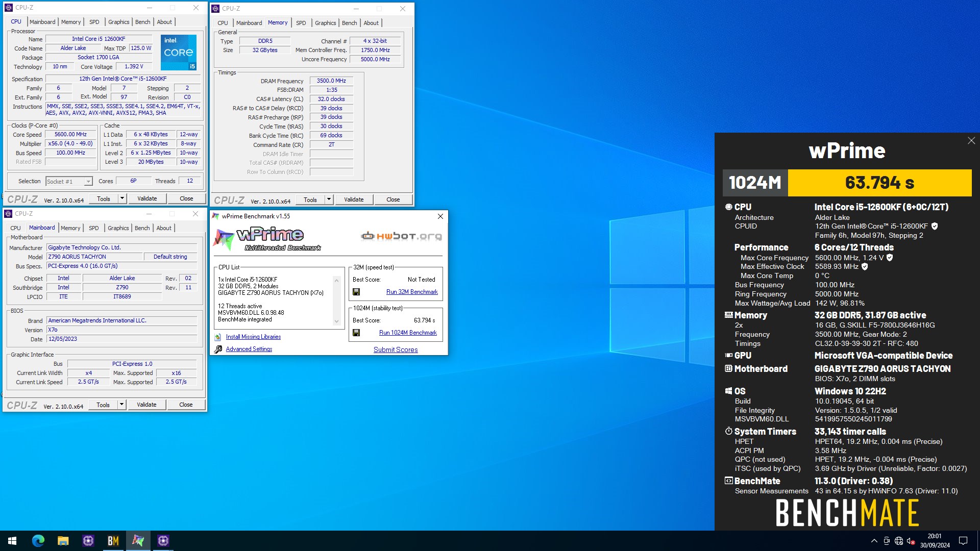
Task: Open Tools dropdown arrow in CPU window
Action: click(122, 198)
